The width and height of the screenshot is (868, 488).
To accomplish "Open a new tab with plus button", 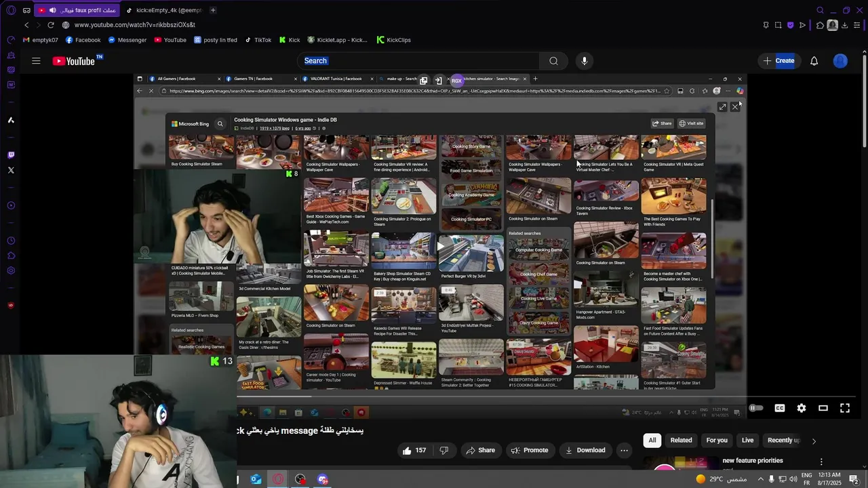I will click(213, 10).
